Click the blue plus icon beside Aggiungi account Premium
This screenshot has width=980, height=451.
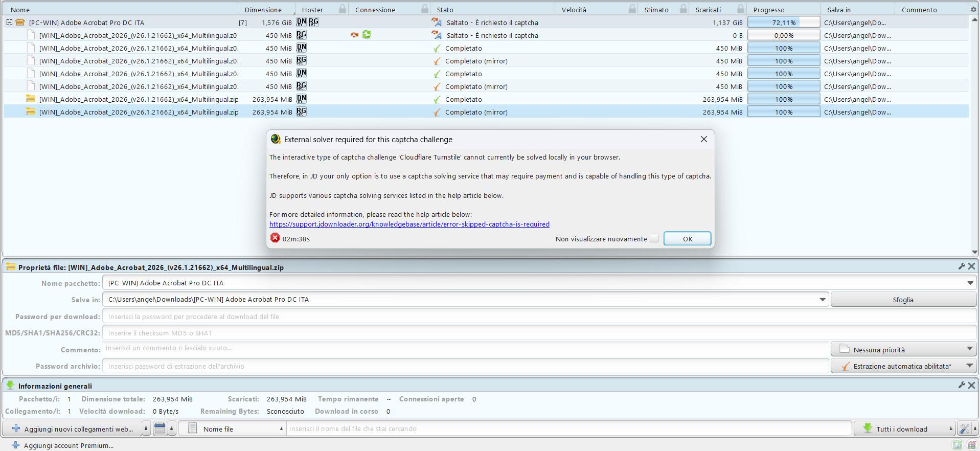coord(15,445)
